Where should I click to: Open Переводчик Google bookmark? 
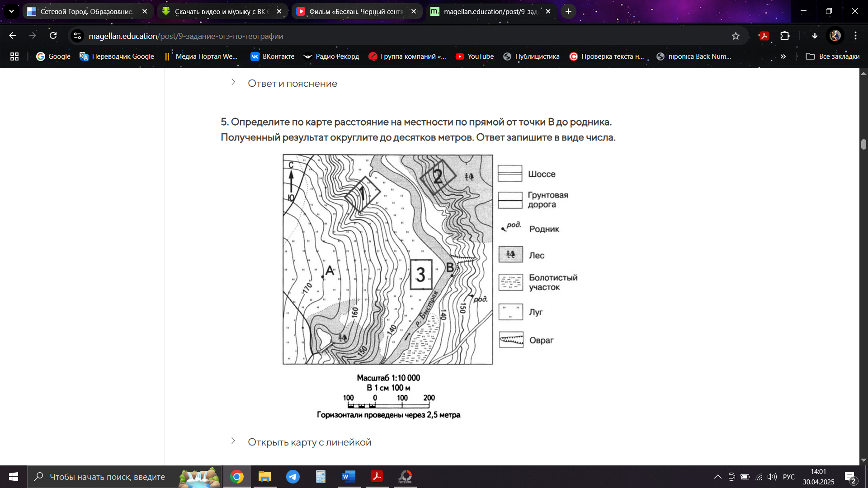pos(117,56)
